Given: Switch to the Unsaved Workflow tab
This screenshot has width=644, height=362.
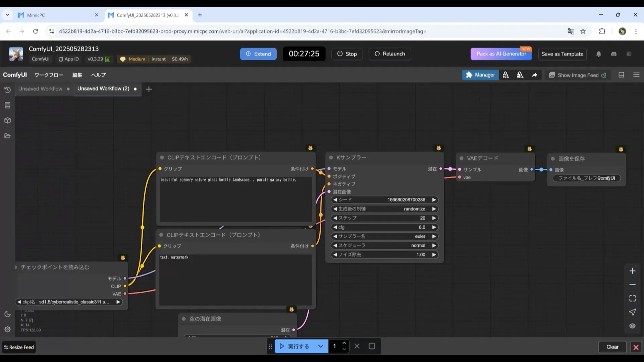Looking at the screenshot, I should coord(40,88).
